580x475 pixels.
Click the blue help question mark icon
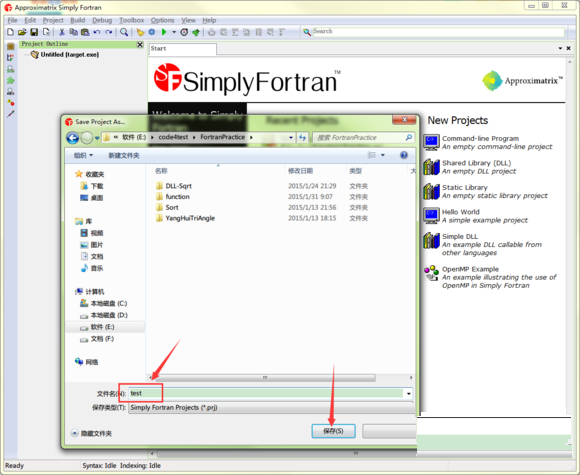(404, 155)
